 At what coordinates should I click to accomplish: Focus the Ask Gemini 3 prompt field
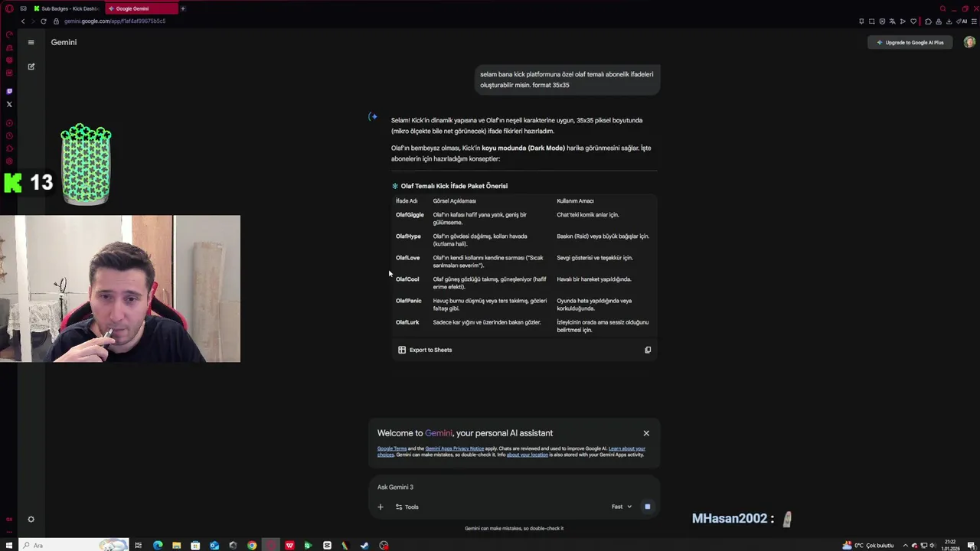pos(513,487)
